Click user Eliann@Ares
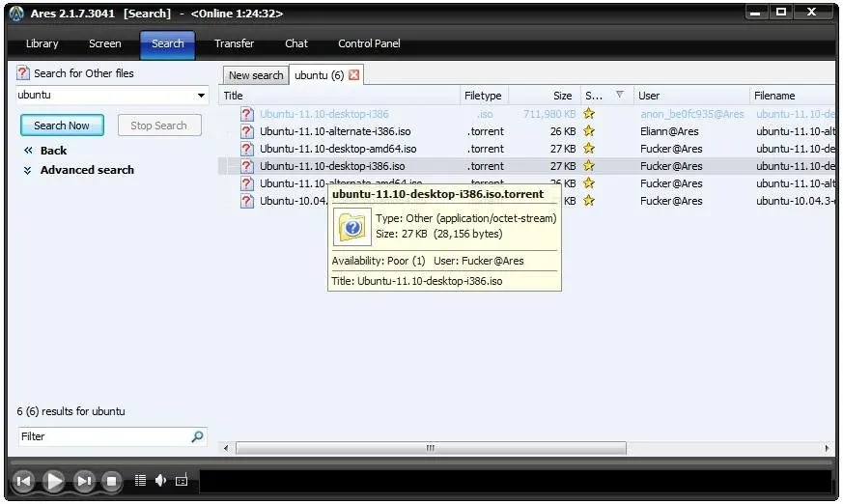This screenshot has height=504, width=843. click(x=669, y=131)
